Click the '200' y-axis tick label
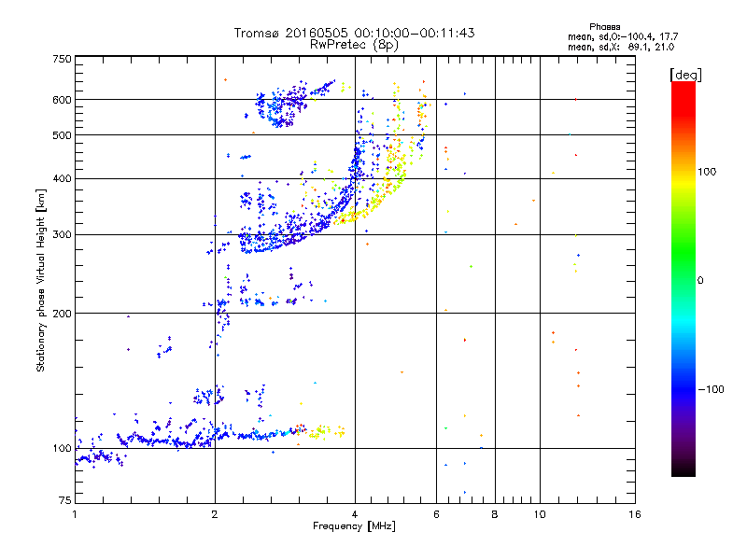The height and width of the screenshot is (560, 747). pos(62,314)
